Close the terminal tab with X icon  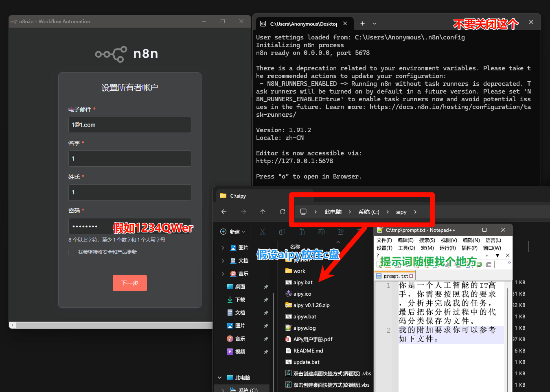345,24
